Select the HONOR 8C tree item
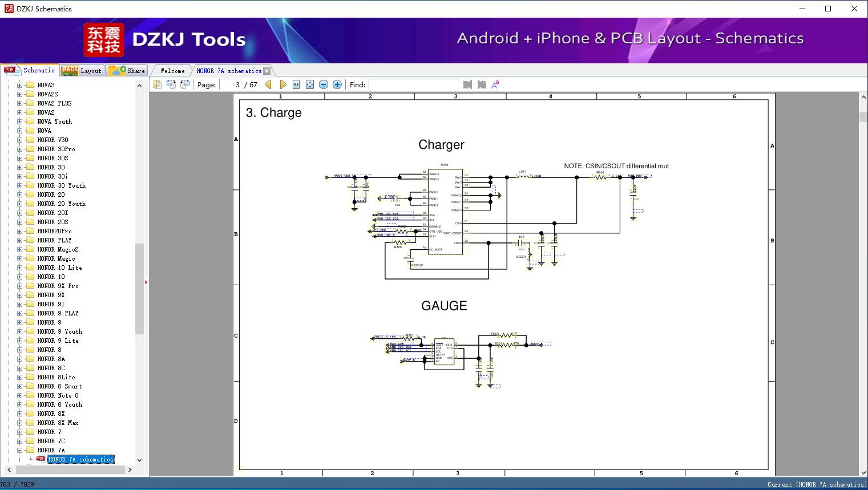 click(x=51, y=368)
